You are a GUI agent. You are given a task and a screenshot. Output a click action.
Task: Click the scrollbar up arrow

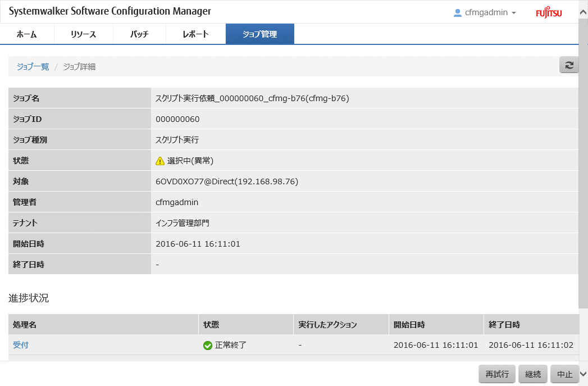583,12
